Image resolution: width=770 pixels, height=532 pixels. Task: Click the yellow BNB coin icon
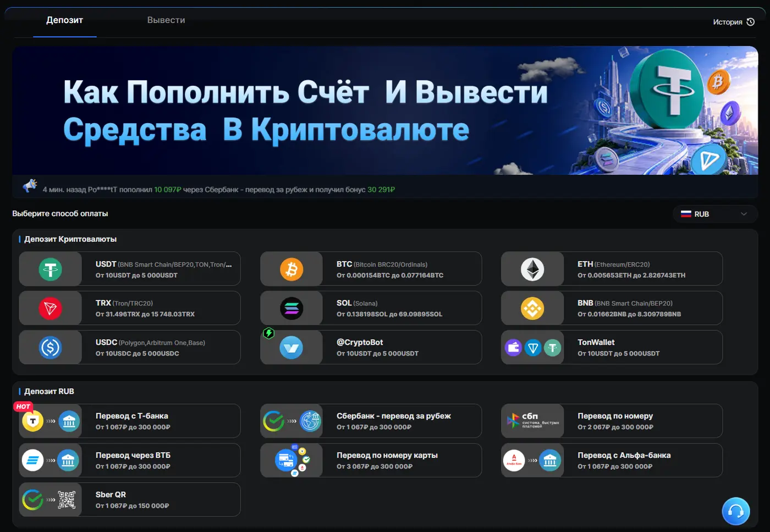532,308
